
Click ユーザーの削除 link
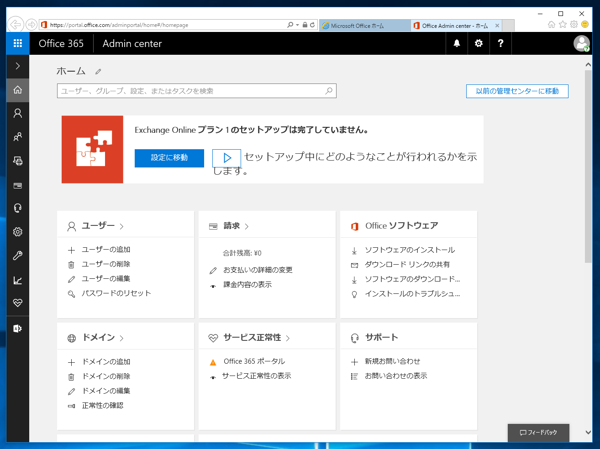(106, 264)
